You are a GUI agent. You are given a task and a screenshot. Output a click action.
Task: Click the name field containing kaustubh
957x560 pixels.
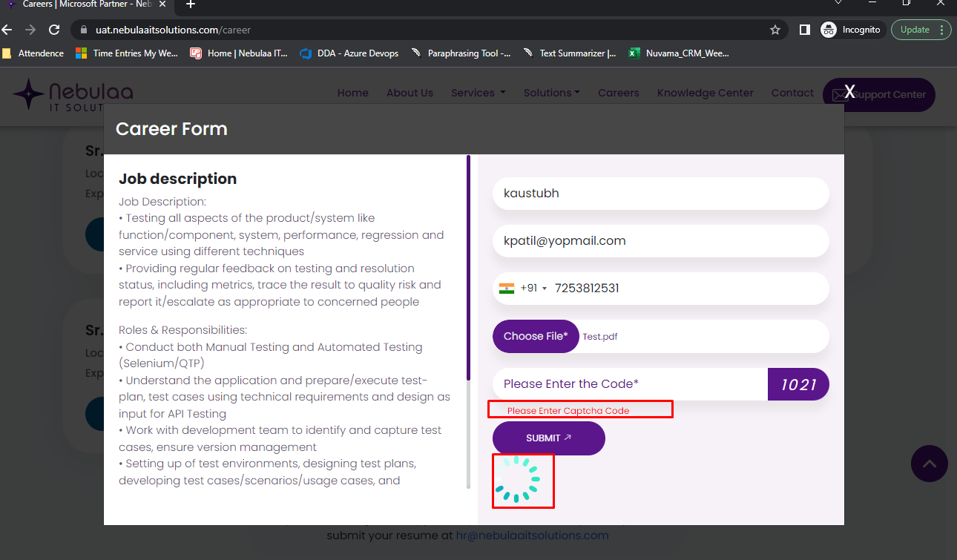[661, 194]
